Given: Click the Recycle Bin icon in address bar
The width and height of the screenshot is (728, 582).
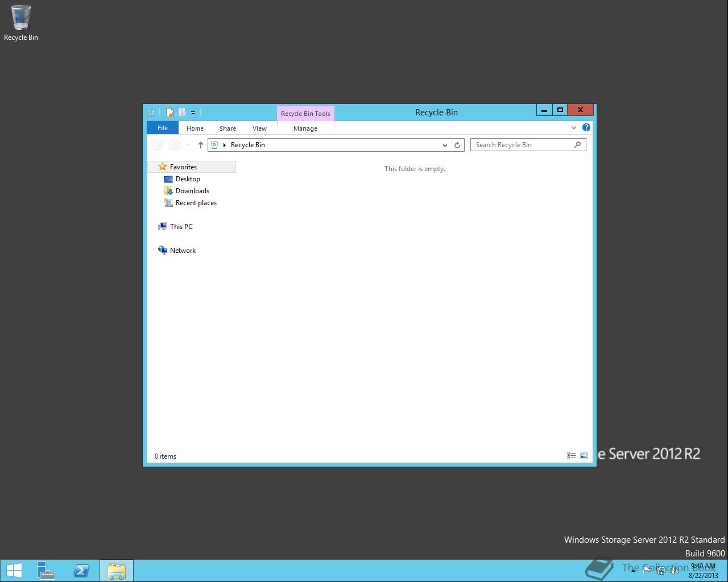Looking at the screenshot, I should click(x=214, y=145).
